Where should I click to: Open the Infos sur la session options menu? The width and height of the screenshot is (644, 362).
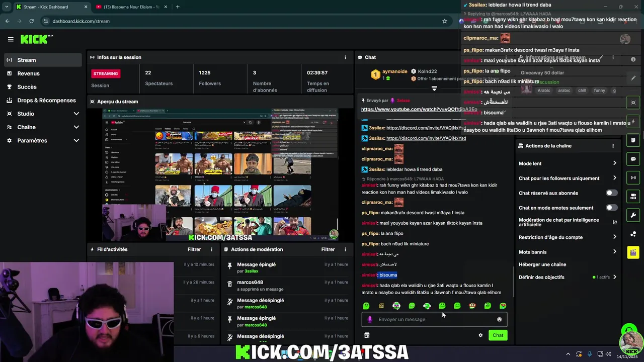(345, 57)
